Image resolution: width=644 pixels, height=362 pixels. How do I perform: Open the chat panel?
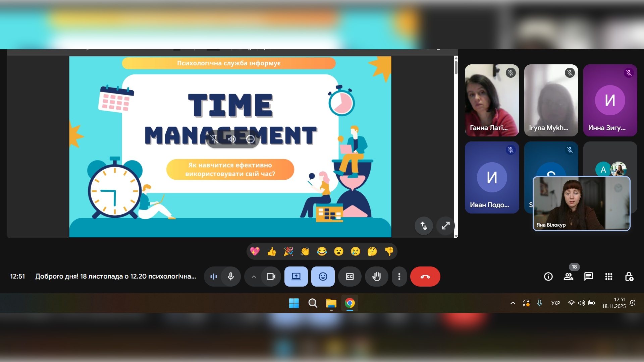[x=588, y=277]
